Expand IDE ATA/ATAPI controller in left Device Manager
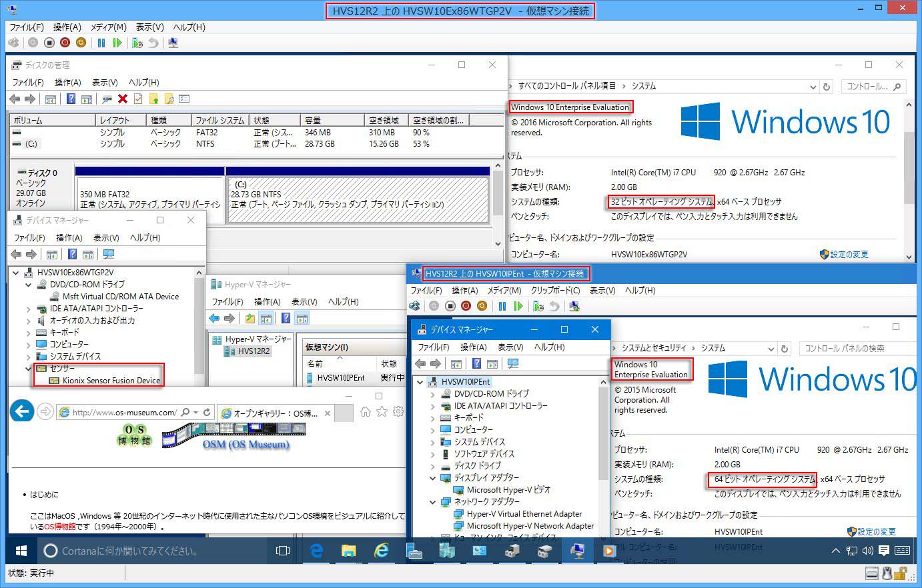The image size is (922, 588). [29, 309]
